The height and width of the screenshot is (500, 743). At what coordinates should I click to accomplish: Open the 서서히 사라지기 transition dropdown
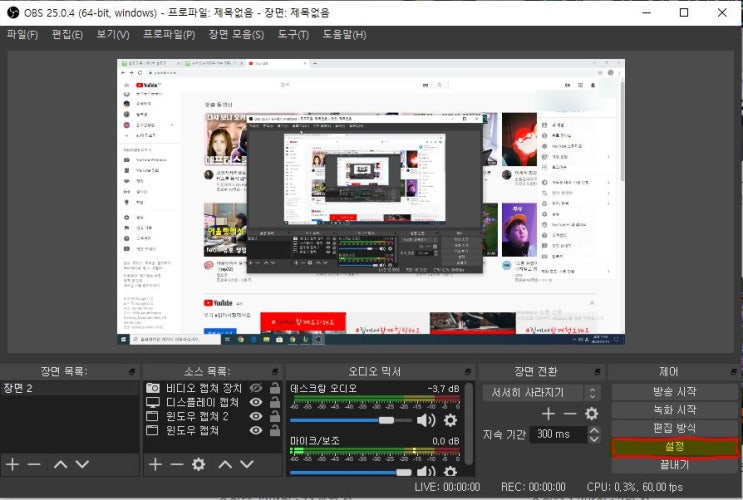pos(542,392)
